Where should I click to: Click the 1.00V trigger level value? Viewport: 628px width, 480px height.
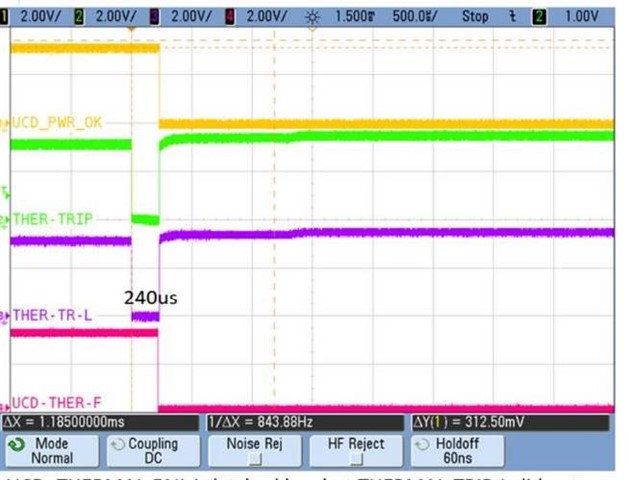pos(582,16)
